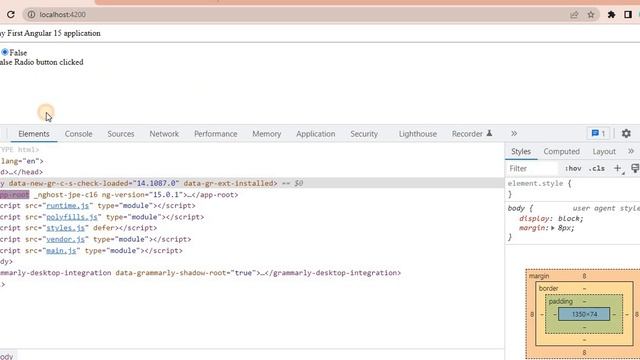Click the 1350×74 content box in box model

coord(584,314)
